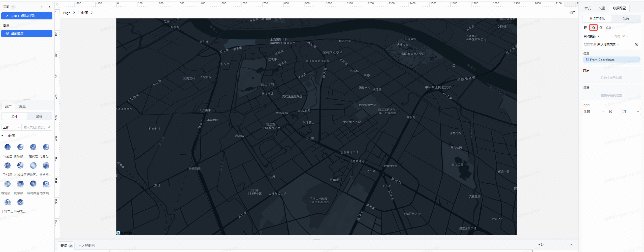Click the refresh data icon
Screen dimensions: 644x252
(x=601, y=28)
